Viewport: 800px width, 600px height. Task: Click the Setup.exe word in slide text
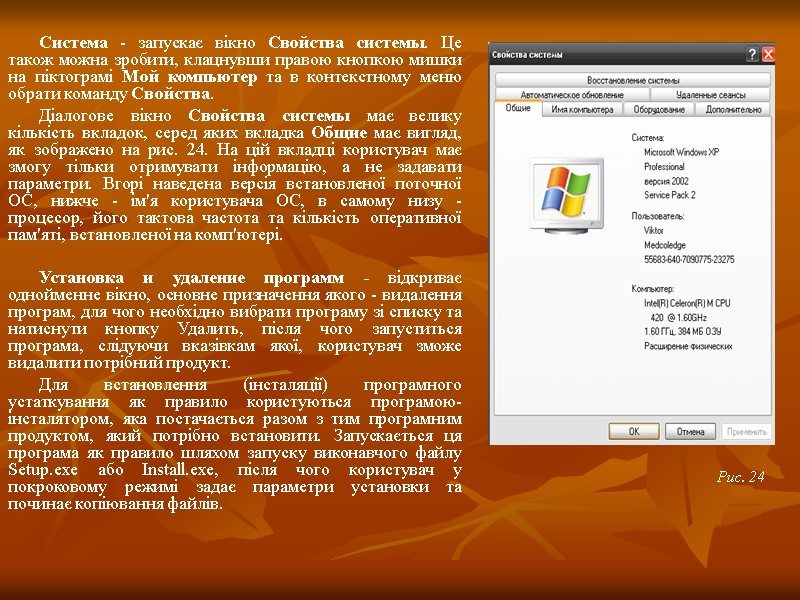click(x=43, y=469)
